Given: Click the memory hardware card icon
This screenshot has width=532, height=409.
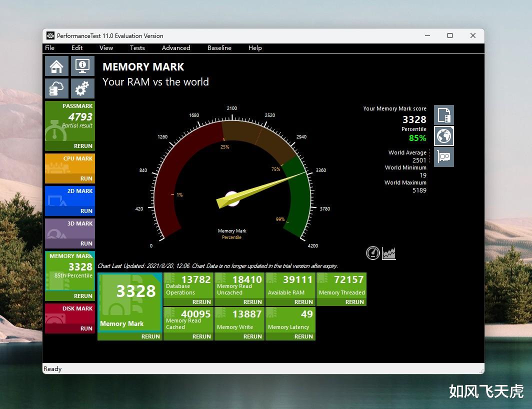Looking at the screenshot, I should pos(444,157).
